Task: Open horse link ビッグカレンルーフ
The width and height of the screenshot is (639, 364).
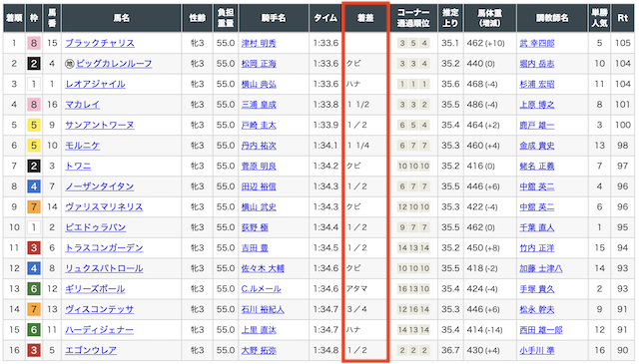Action: coord(114,64)
